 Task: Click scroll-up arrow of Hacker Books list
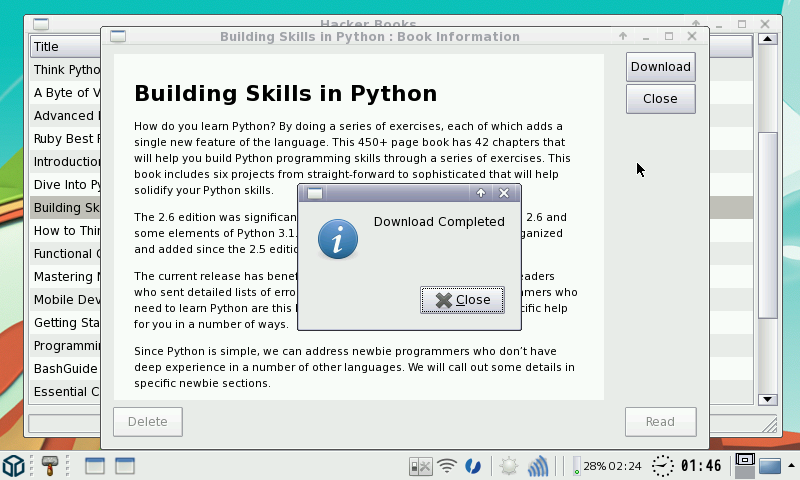(767, 39)
